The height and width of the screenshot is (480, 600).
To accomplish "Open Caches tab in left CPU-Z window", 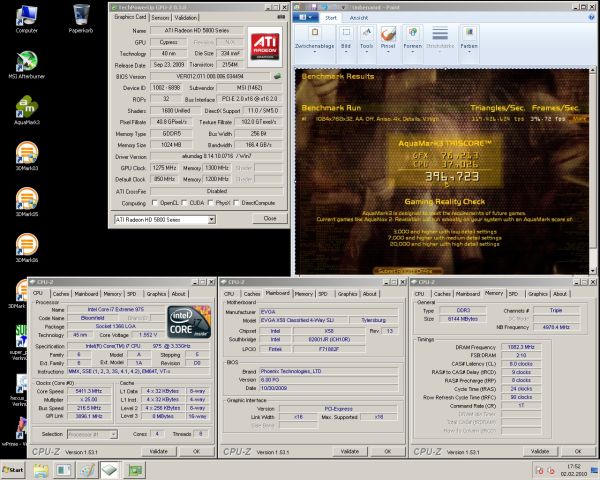I will point(60,294).
